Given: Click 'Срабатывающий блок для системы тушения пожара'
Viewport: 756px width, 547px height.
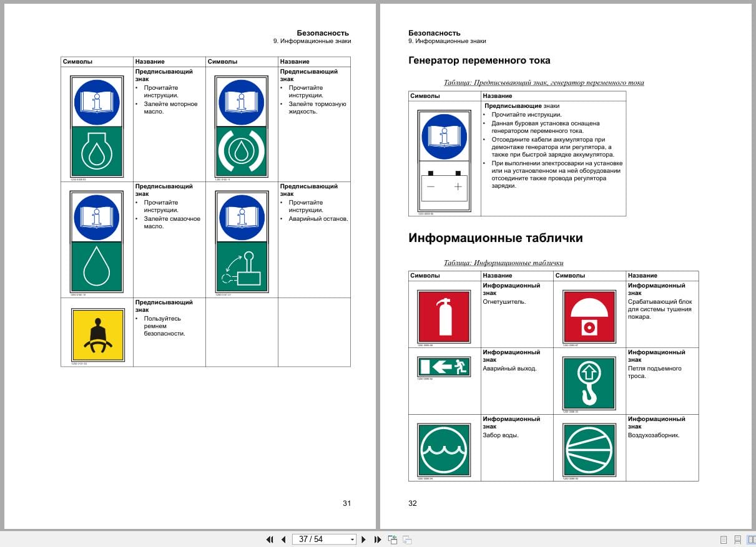Looking at the screenshot, I should pos(659,309).
